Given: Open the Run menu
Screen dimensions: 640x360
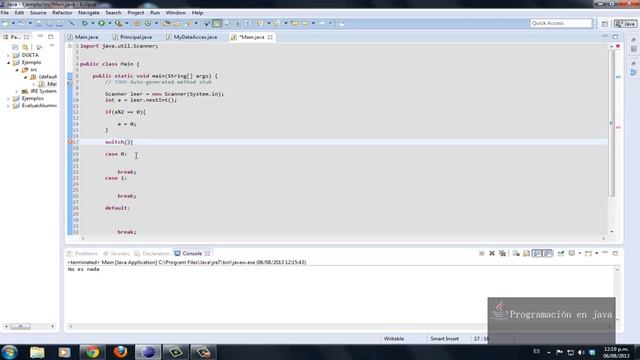Looking at the screenshot, I should (155, 13).
